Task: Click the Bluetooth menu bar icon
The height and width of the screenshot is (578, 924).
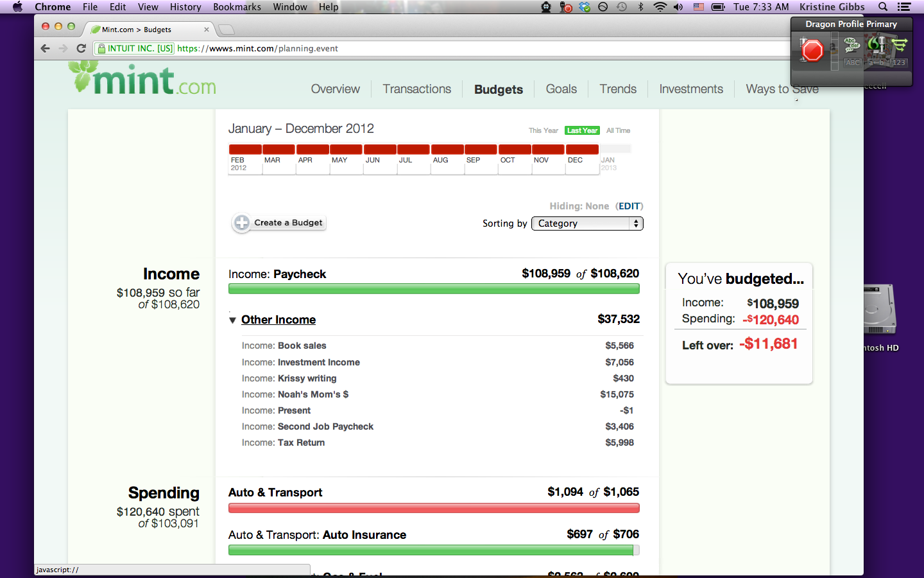Action: (640, 7)
